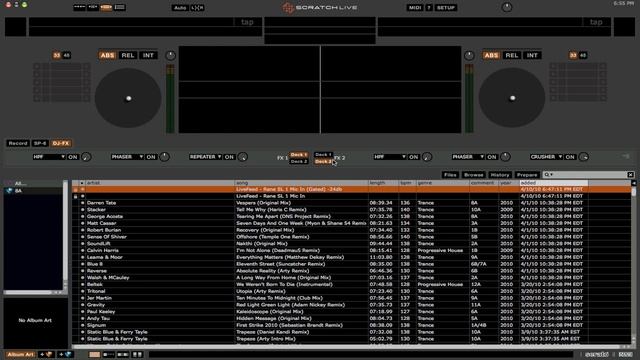Screen dimensions: 640x360
Task: Select 45 rpm on right deck
Action: pos(583,55)
